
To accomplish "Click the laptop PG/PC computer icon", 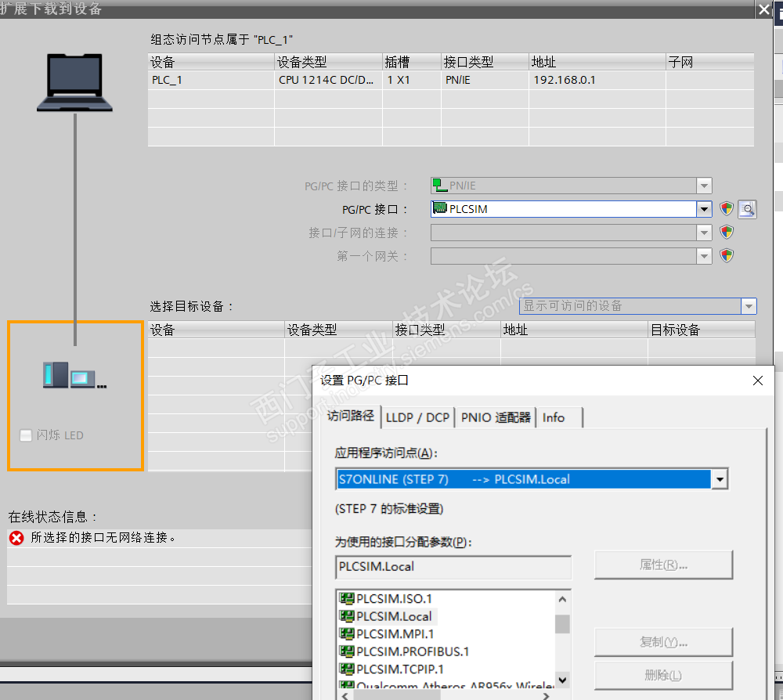I will pos(75,82).
